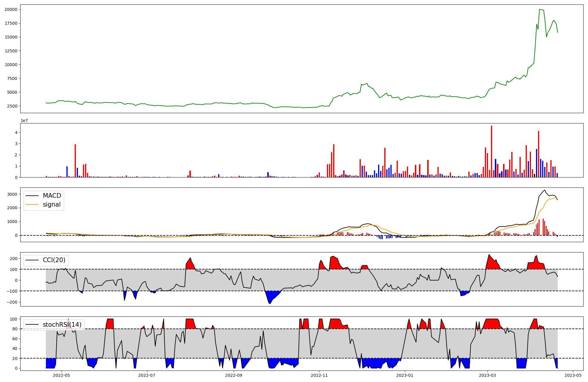Click the 2500 price axis label

(12, 106)
